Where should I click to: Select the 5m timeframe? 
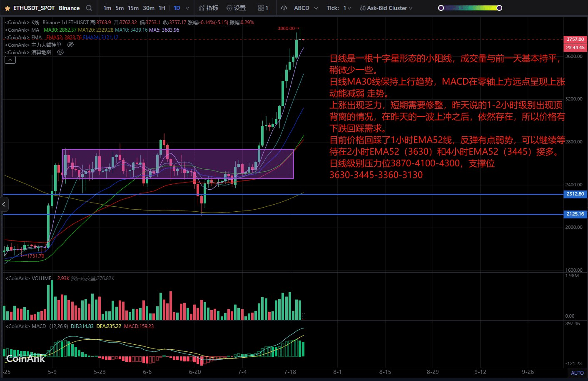tap(120, 8)
